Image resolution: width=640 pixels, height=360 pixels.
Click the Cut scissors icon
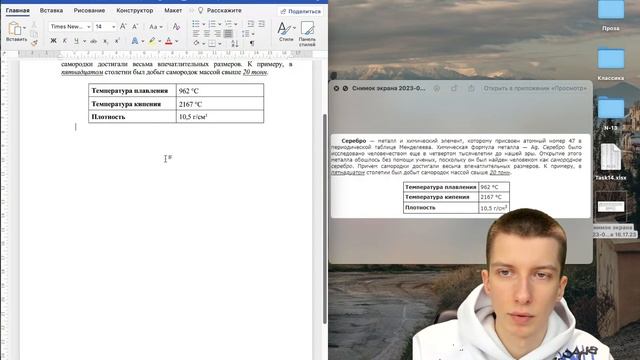[34, 25]
